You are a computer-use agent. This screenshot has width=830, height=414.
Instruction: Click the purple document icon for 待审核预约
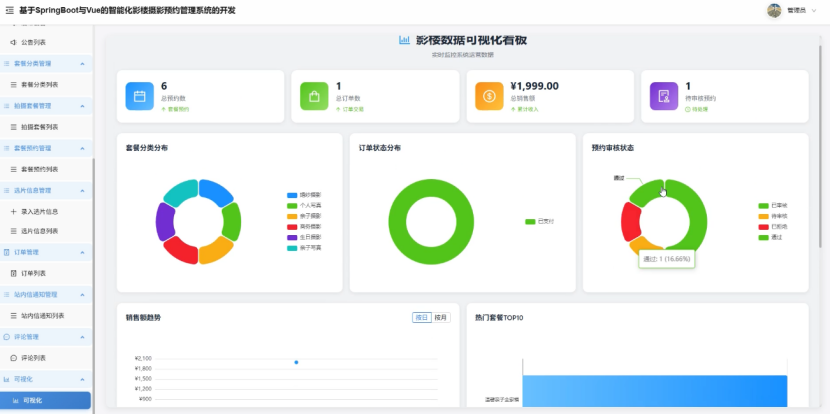664,96
